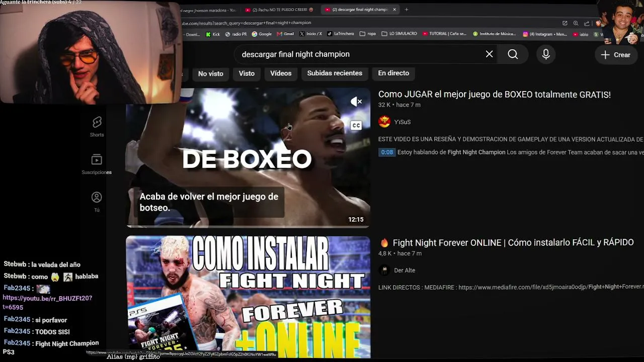This screenshot has width=644, height=362.
Task: Click the magnifier search button
Action: coord(513,54)
